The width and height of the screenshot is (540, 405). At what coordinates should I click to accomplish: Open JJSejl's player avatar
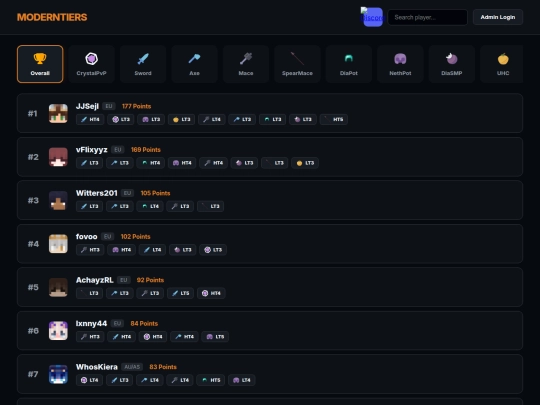58,114
